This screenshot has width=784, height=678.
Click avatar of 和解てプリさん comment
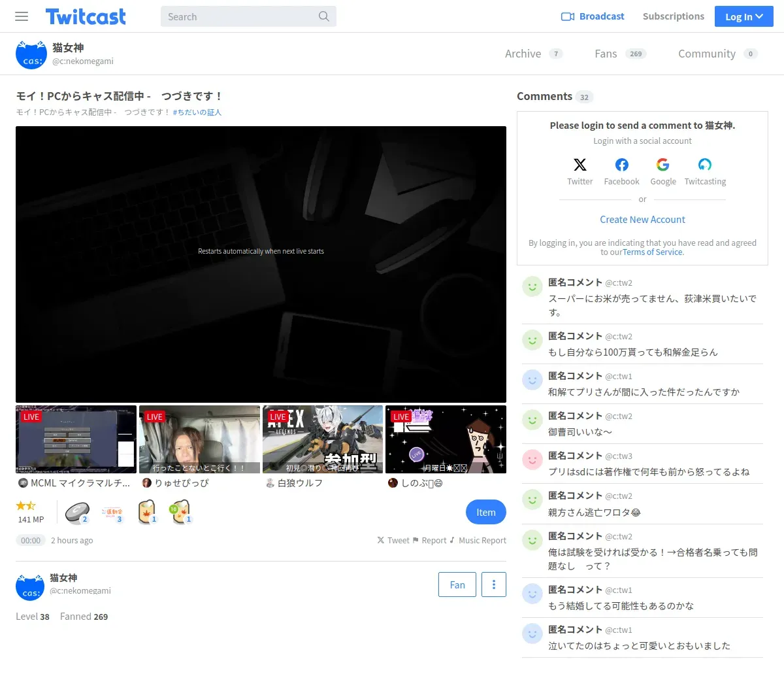click(x=532, y=380)
